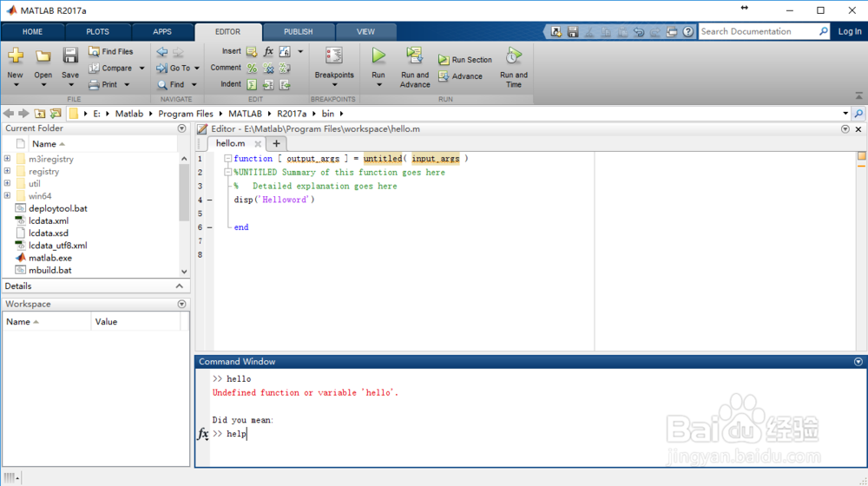Expand the Details panel
The width and height of the screenshot is (868, 486).
click(180, 286)
